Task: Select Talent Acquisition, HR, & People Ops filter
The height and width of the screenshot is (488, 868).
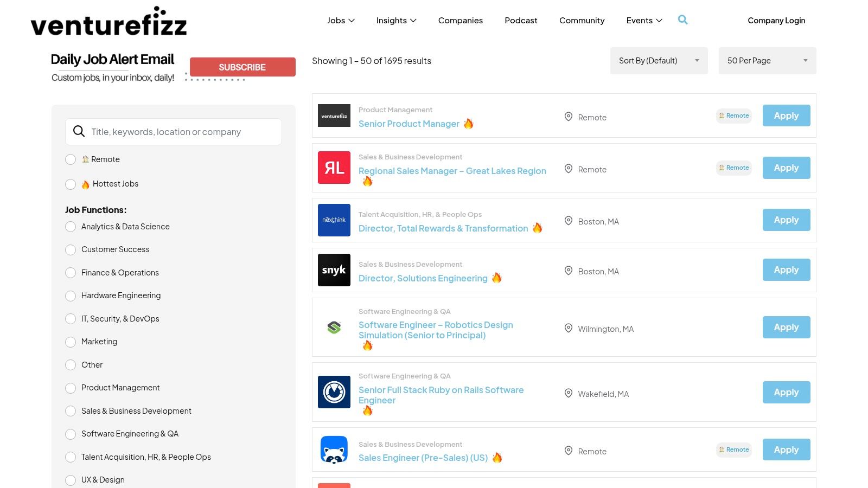Action: (x=71, y=457)
